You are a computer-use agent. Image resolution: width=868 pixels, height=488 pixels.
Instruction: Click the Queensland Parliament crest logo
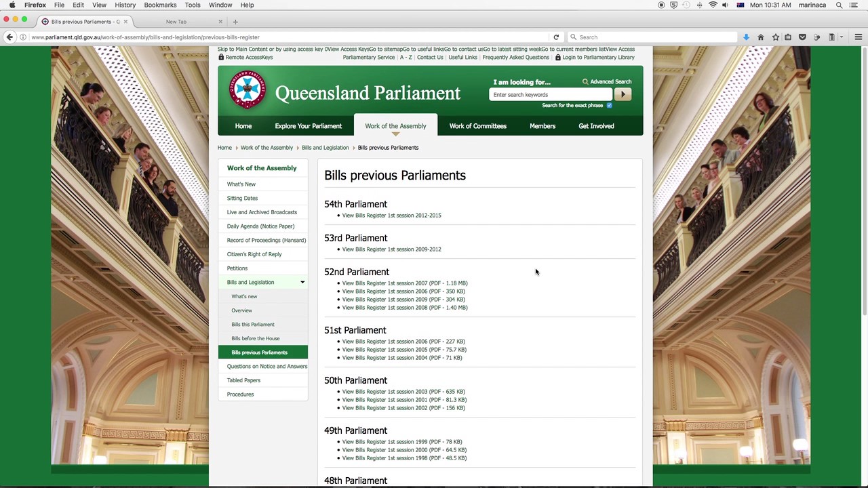pos(248,89)
